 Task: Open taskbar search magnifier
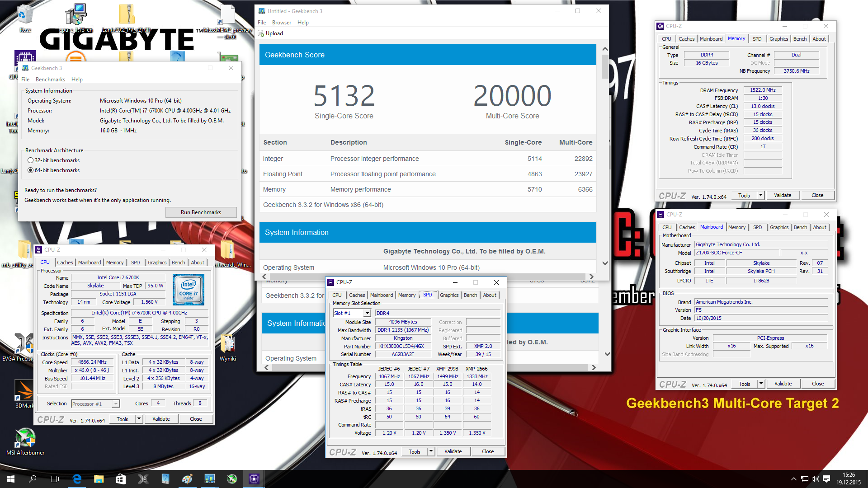(x=33, y=479)
